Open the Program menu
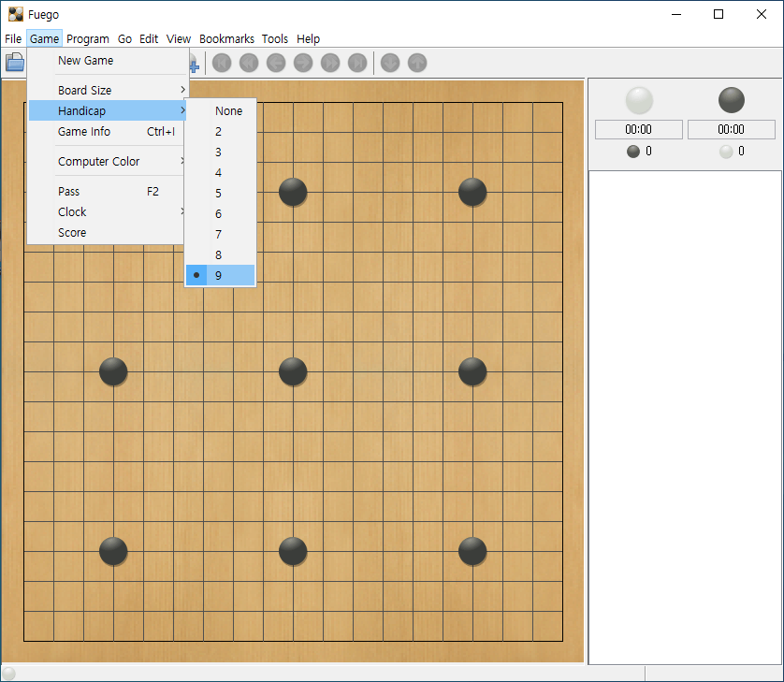784x682 pixels. 88,39
